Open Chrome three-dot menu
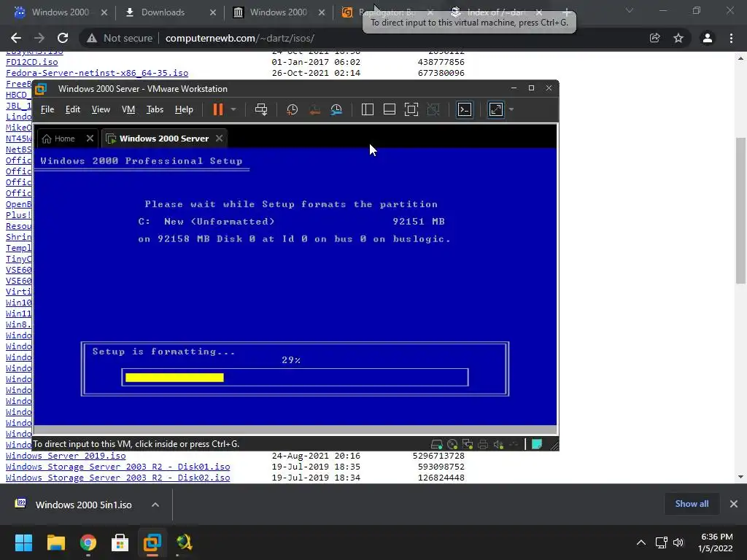 (x=731, y=38)
